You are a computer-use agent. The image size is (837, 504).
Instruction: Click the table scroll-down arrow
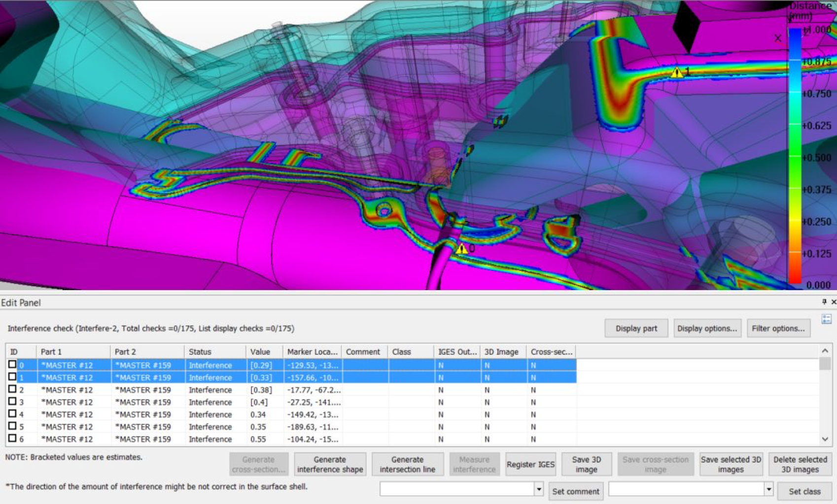[x=825, y=439]
